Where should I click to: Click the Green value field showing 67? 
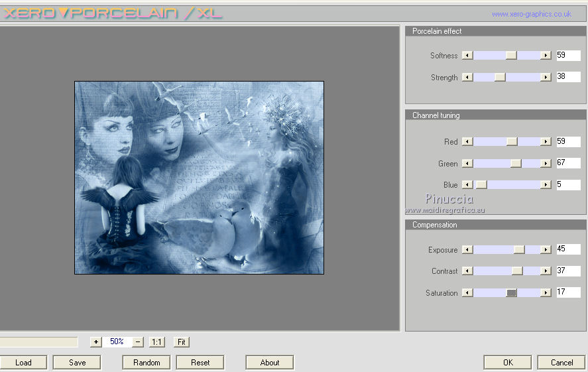[x=569, y=162]
